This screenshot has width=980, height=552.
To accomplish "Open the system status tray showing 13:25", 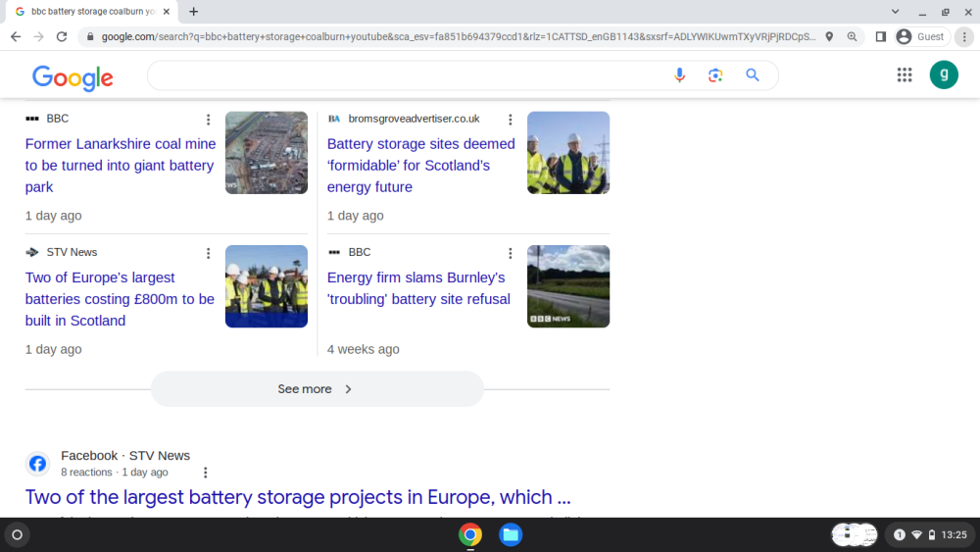I will click(930, 534).
